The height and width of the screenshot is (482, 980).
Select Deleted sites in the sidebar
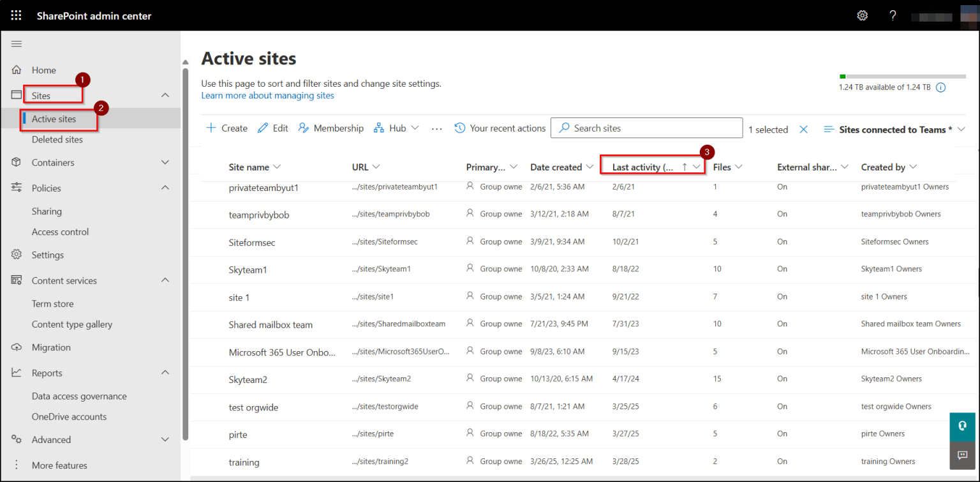point(56,139)
